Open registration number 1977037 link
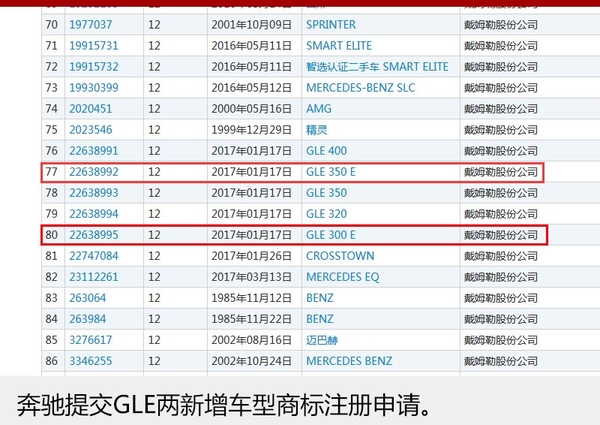Viewport: 600px width, 425px height. [x=91, y=25]
